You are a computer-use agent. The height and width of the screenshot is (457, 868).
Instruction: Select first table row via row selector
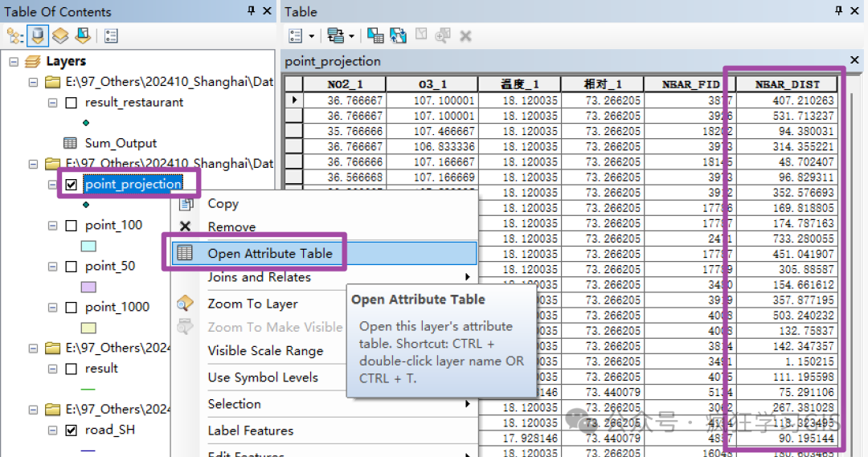[x=294, y=100]
